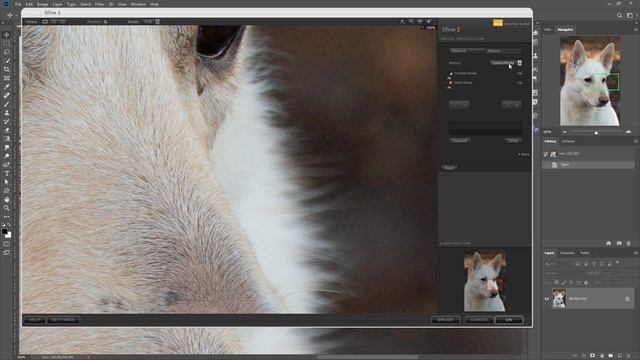The height and width of the screenshot is (360, 640).
Task: Toggle visibility of the Background layer
Action: (x=547, y=299)
